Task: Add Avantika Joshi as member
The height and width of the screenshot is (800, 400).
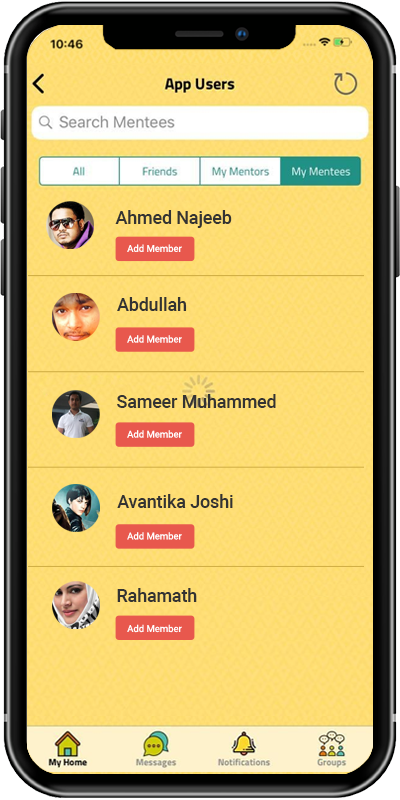Action: pyautogui.click(x=155, y=537)
